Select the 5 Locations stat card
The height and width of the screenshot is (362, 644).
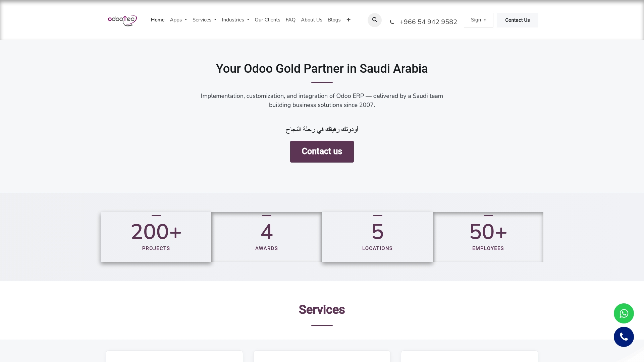(x=377, y=237)
